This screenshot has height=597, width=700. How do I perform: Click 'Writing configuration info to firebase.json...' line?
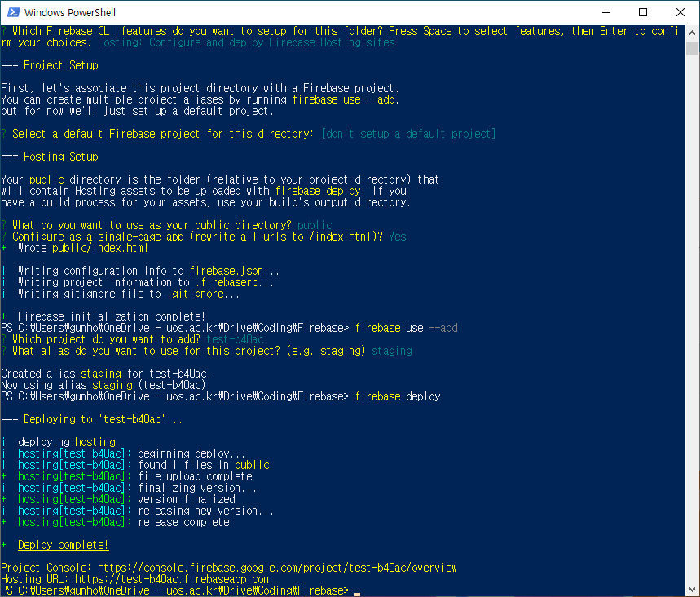coord(148,271)
